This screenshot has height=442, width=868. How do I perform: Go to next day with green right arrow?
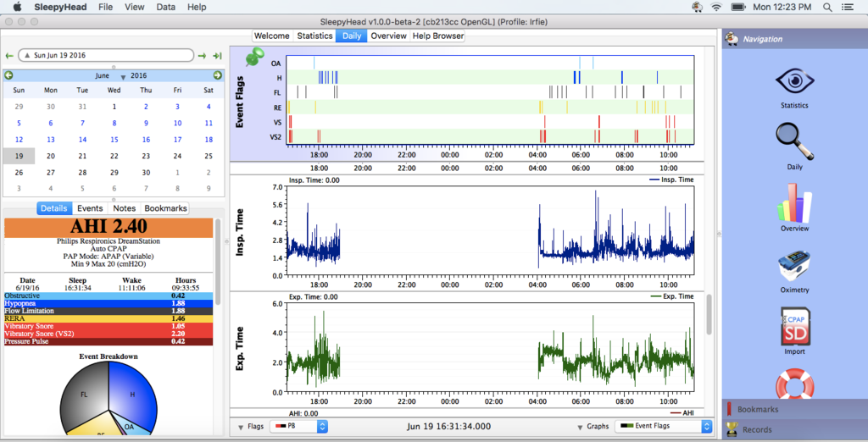(202, 55)
